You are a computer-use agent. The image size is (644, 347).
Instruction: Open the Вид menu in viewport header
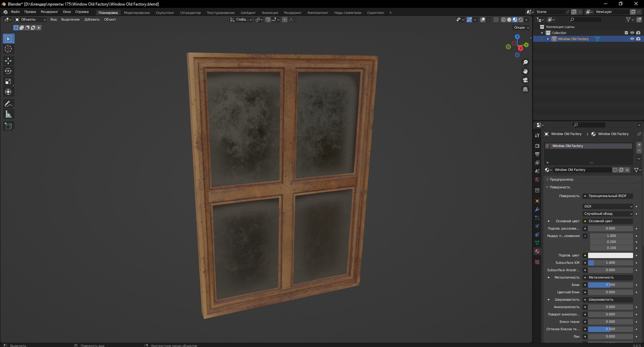click(54, 20)
